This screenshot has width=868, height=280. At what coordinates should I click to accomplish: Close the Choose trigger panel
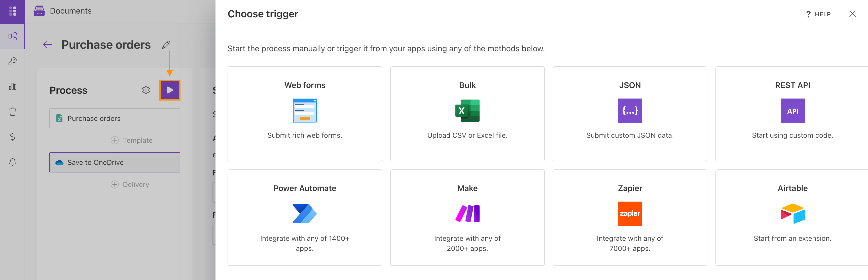(852, 14)
